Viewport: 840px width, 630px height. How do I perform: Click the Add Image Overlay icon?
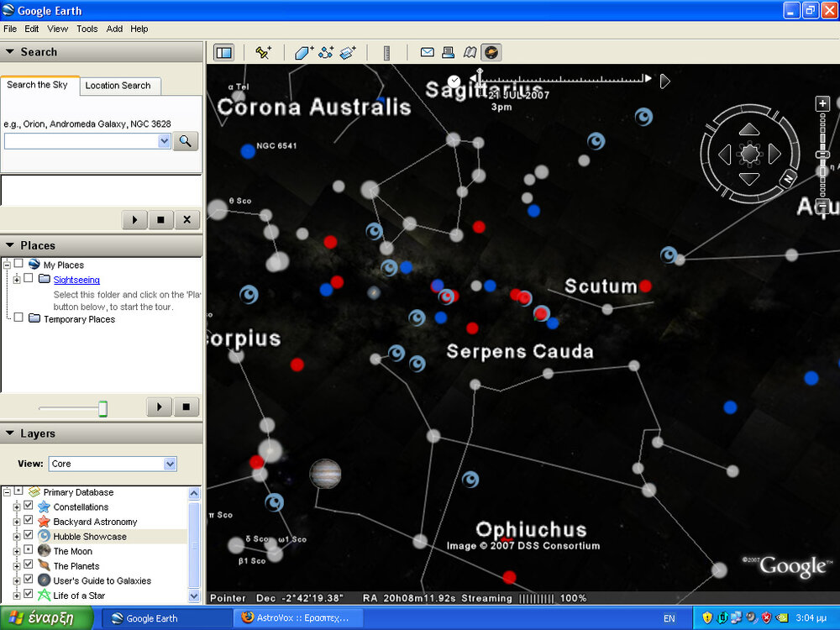tap(348, 53)
